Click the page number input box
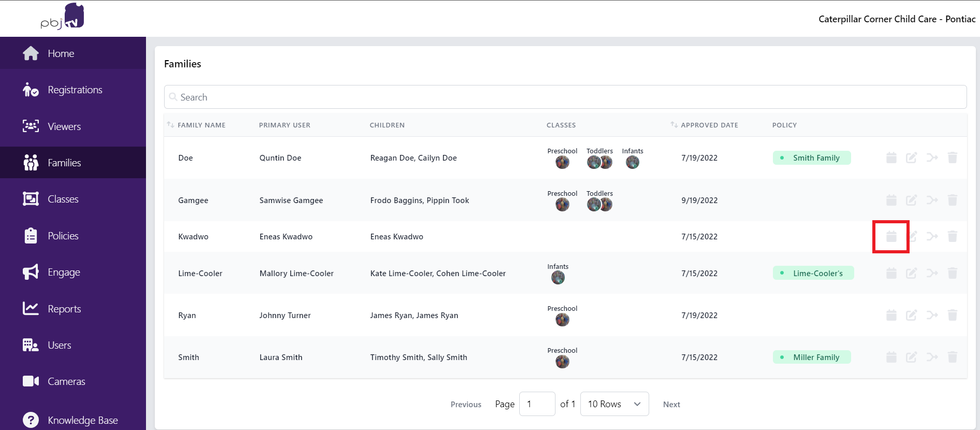Image resolution: width=980 pixels, height=430 pixels. pos(537,404)
